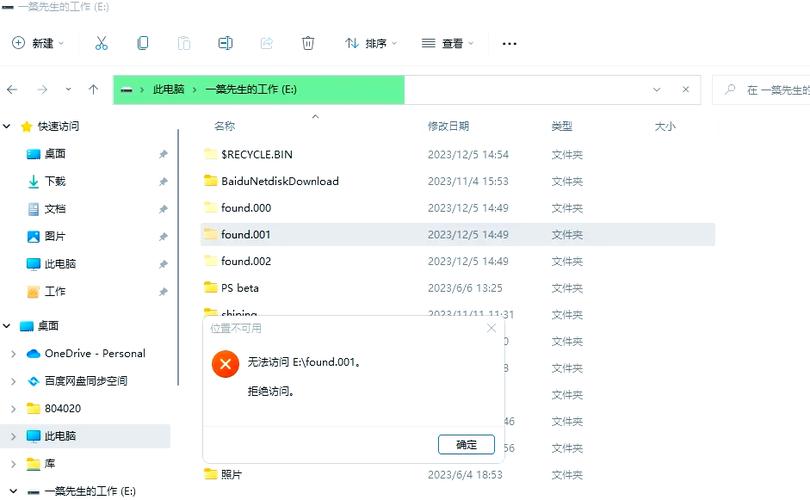
Task: Open the 新建 menu
Action: tap(38, 43)
